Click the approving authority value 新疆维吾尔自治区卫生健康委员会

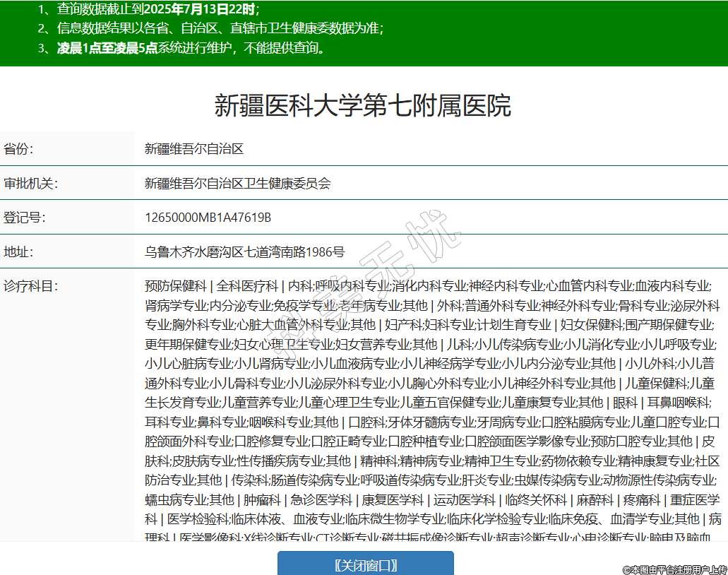pos(237,184)
